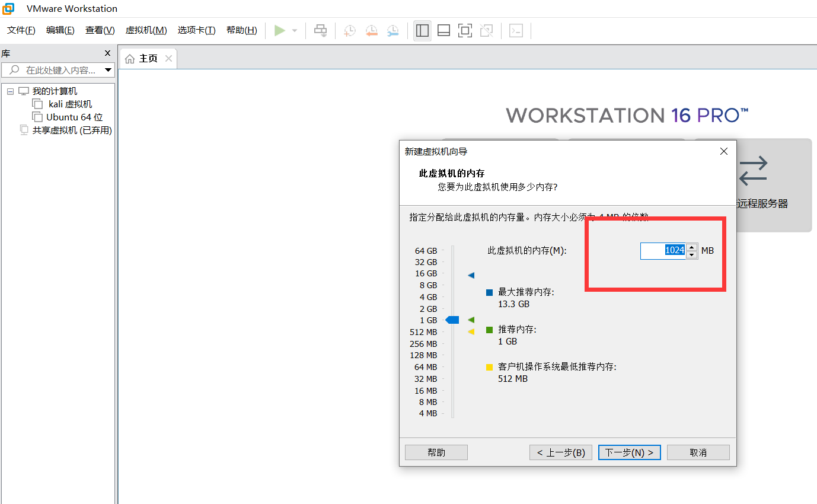Click the 8 MB label on memory scale
Viewport: 817px width, 504px height.
(428, 402)
